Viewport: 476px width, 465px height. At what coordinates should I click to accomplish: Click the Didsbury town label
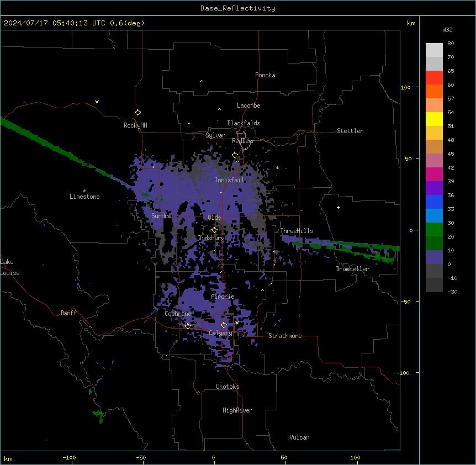point(211,238)
